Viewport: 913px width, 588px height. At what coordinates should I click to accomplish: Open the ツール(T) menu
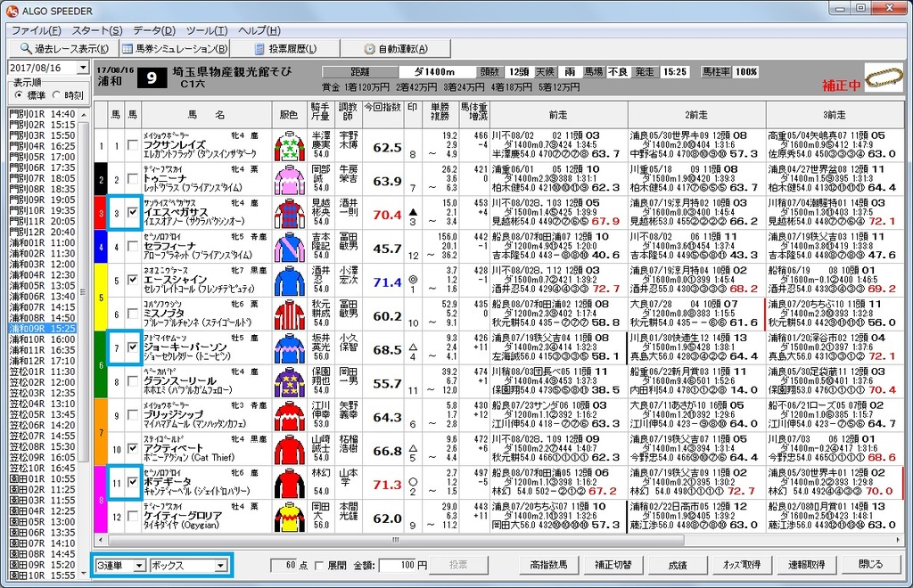[x=207, y=30]
